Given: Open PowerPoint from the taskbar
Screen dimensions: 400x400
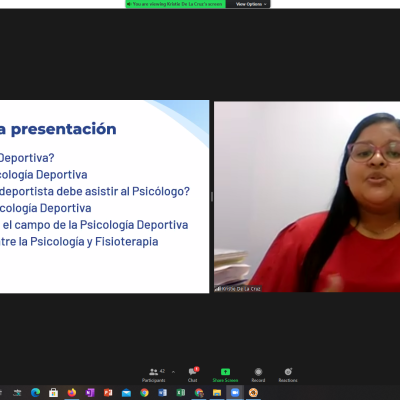Looking at the screenshot, I should pos(108,393).
